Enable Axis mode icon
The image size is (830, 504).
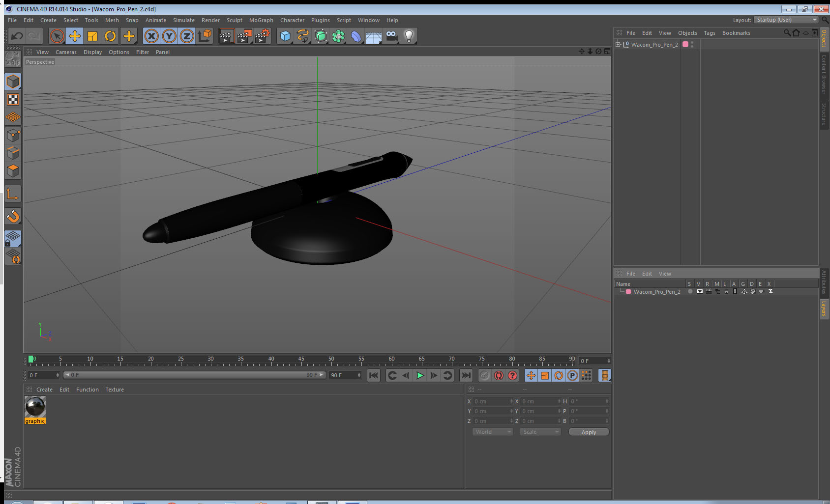coord(13,194)
